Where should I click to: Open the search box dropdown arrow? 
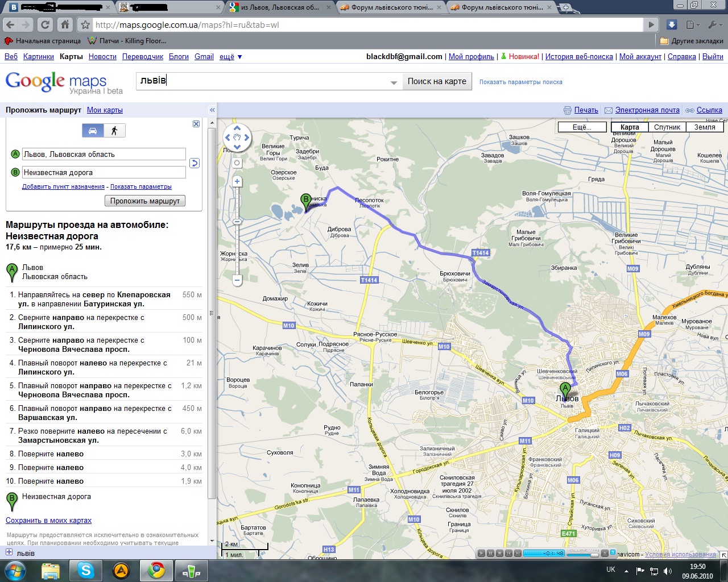394,82
